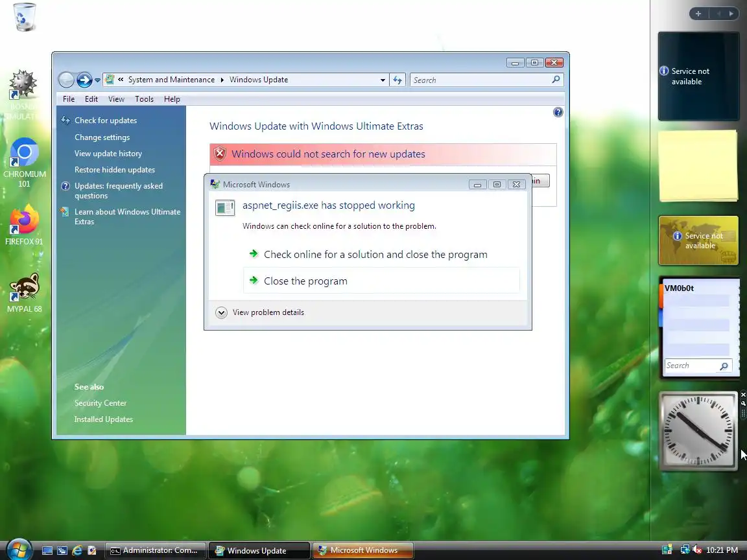This screenshot has width=747, height=560.
Task: Click the Back arrow in Windows Update
Action: [66, 80]
